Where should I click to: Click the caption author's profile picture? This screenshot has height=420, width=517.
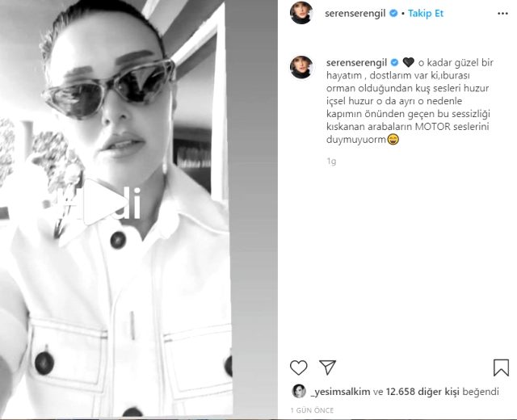(x=301, y=67)
